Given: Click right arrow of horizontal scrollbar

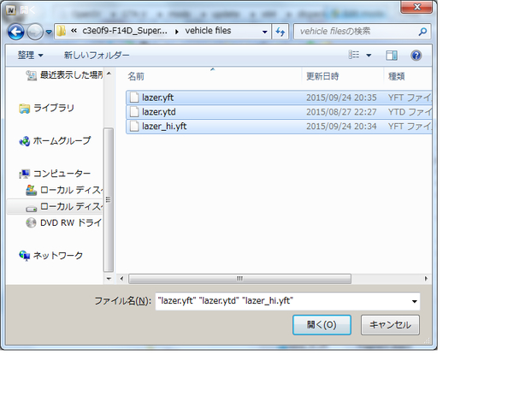Looking at the screenshot, I should tap(426, 279).
